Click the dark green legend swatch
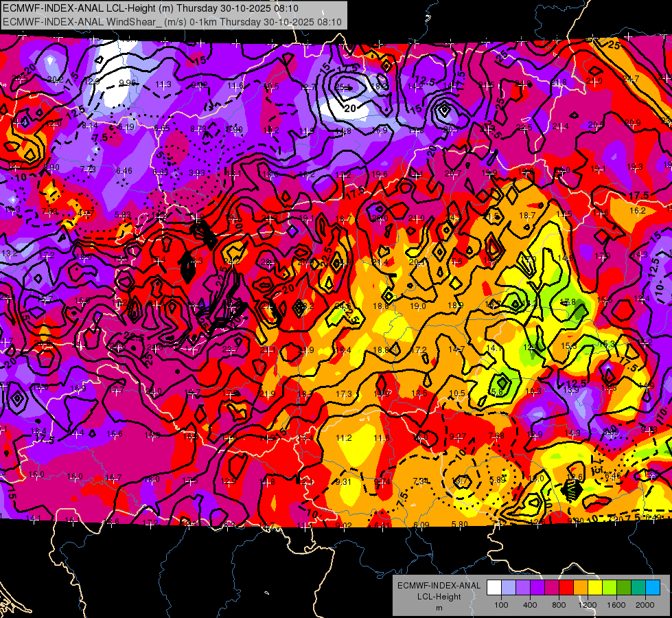The width and height of the screenshot is (672, 618). pos(624,588)
